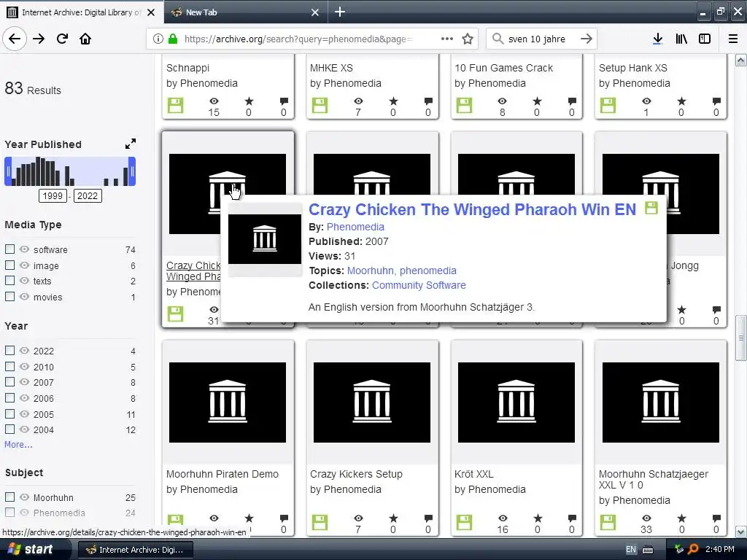Switch to the Internet Archive tab
This screenshot has height=560, width=747.
81,12
